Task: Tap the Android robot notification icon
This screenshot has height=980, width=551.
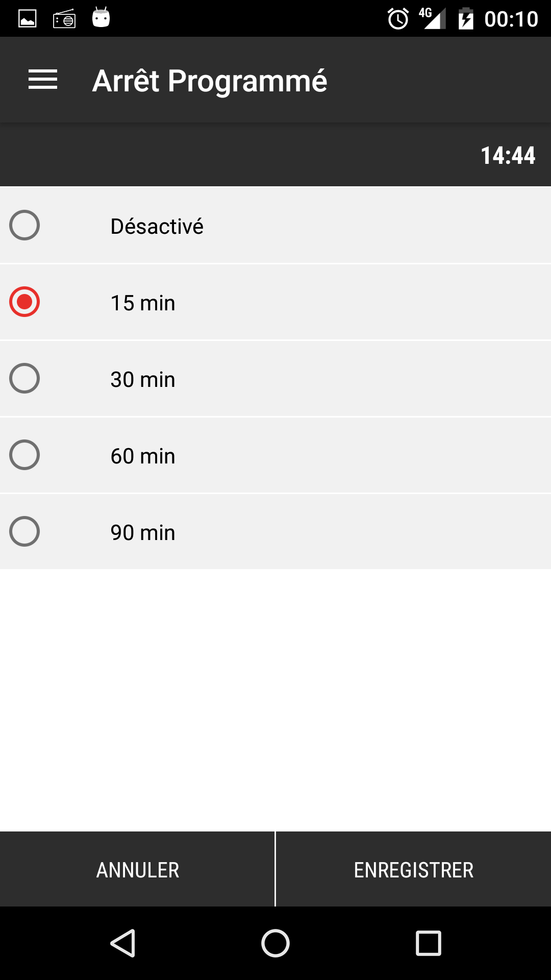Action: [x=101, y=17]
